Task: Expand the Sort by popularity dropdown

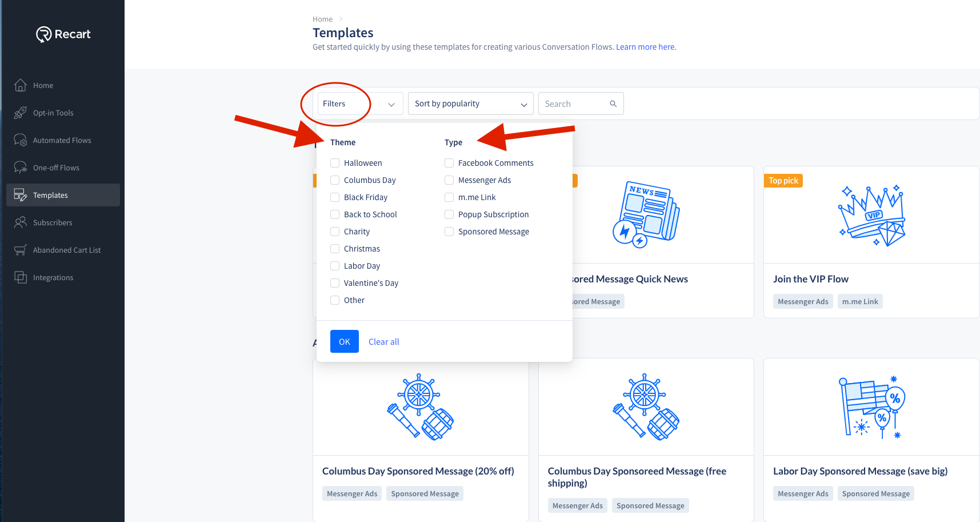Action: coord(471,103)
